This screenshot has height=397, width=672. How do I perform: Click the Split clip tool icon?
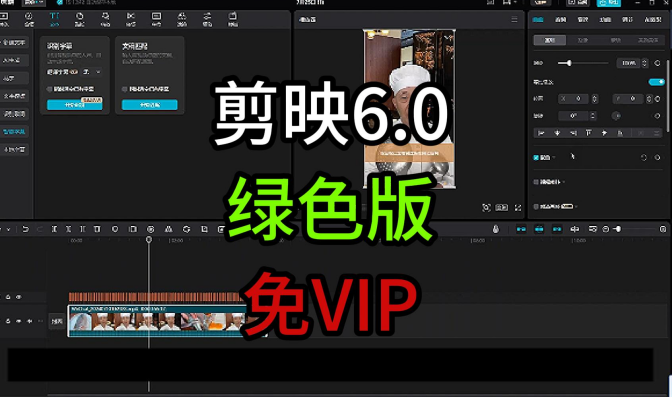tap(54, 229)
